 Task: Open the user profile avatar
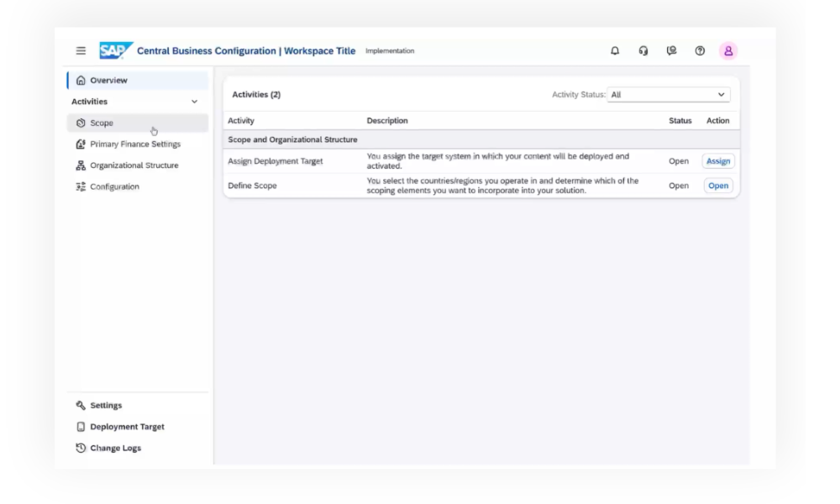click(728, 50)
